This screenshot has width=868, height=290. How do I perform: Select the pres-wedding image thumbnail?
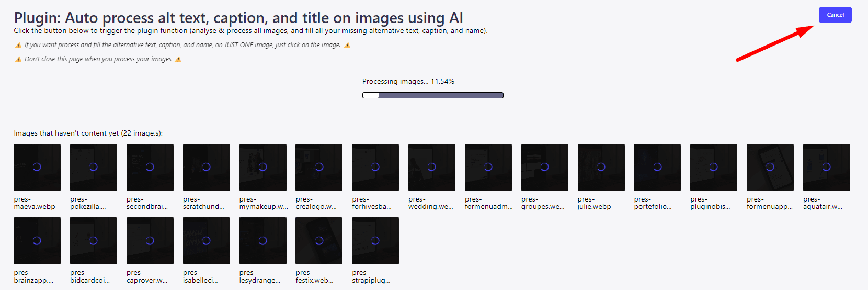(432, 168)
